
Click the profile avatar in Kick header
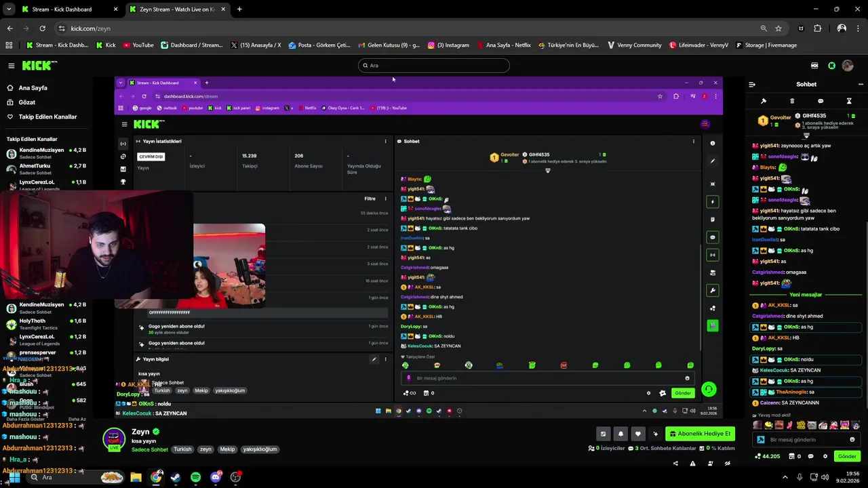click(x=848, y=66)
